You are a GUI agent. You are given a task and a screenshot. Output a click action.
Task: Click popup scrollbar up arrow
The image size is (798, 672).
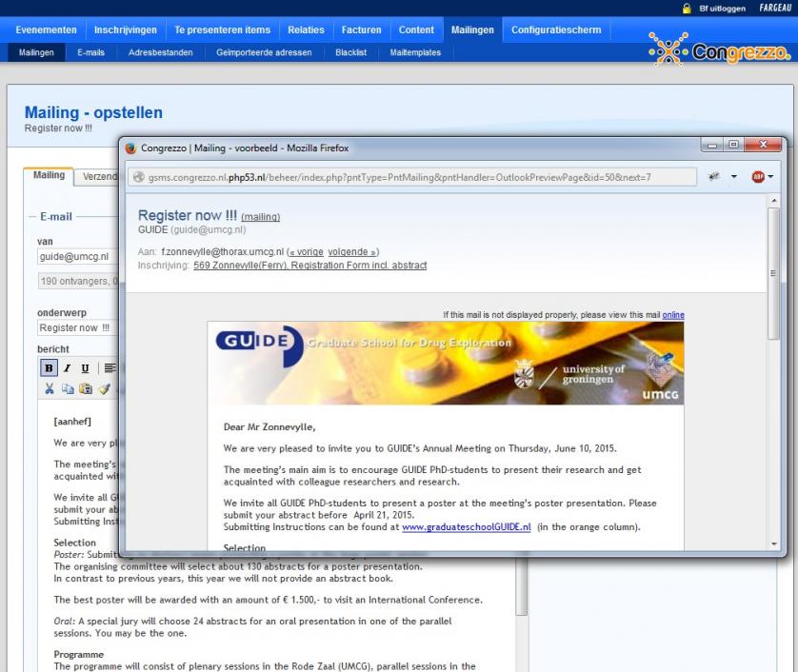pyautogui.click(x=774, y=202)
